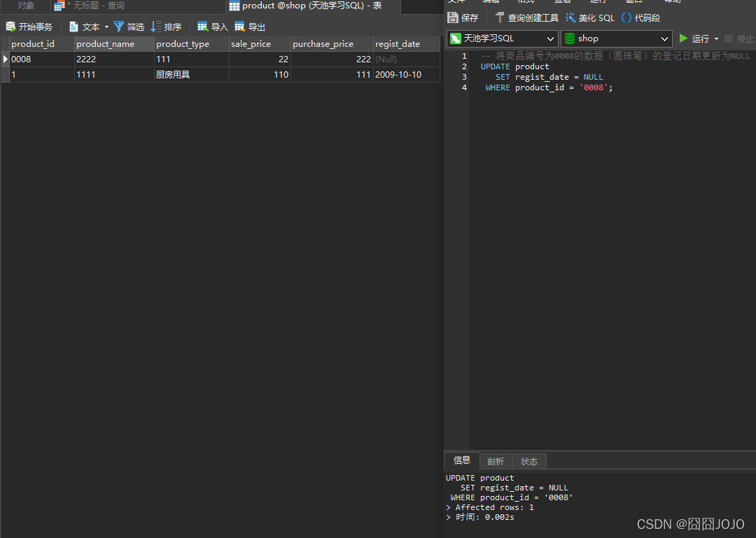Click the product_name column header
The image size is (756, 538).
[114, 44]
